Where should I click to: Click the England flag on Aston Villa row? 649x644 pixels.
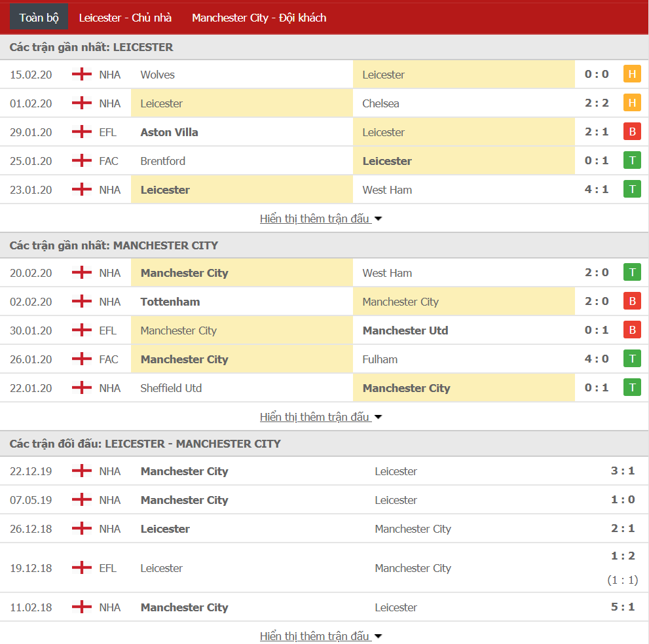[82, 132]
